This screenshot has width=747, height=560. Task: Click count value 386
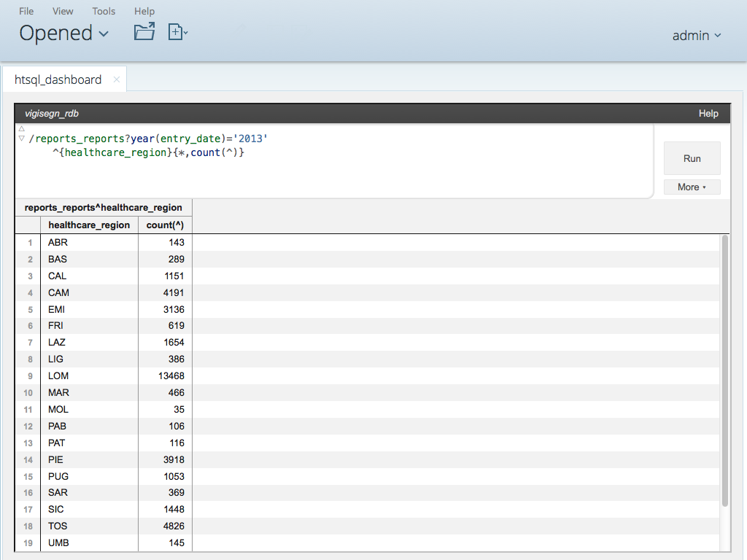point(177,359)
